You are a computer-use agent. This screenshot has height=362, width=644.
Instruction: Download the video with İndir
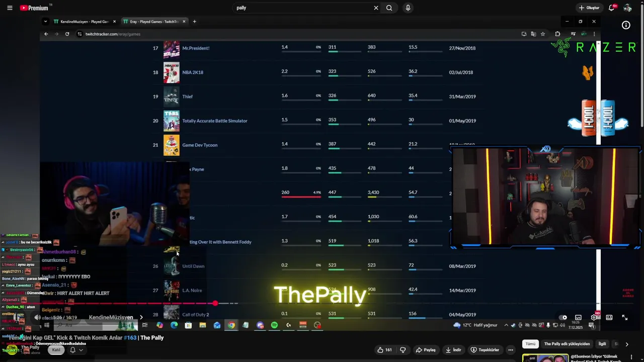[x=454, y=350]
